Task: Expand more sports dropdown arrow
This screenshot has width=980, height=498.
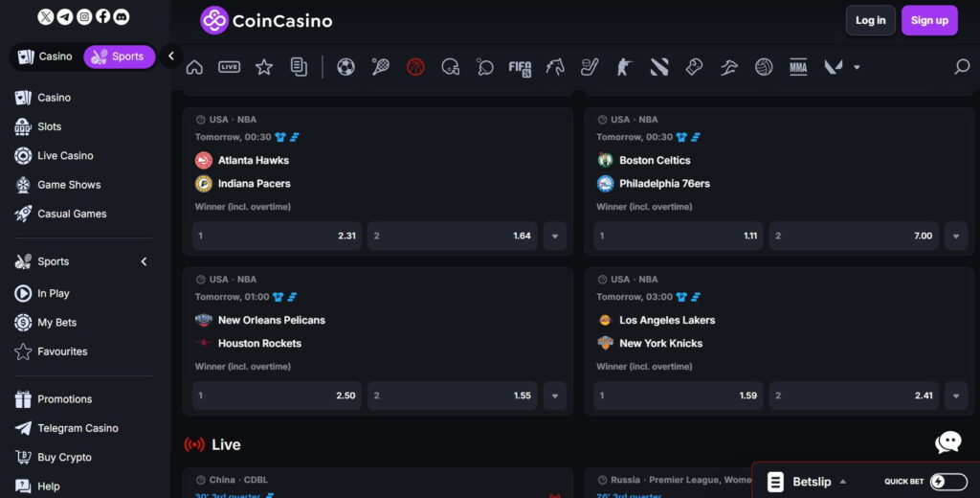Action: click(x=857, y=67)
